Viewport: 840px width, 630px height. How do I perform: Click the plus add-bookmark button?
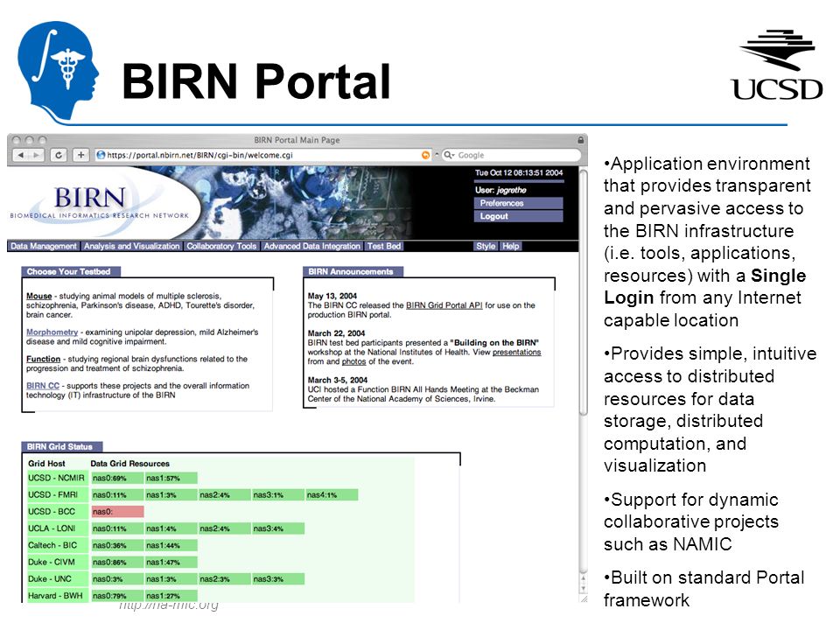[x=80, y=156]
